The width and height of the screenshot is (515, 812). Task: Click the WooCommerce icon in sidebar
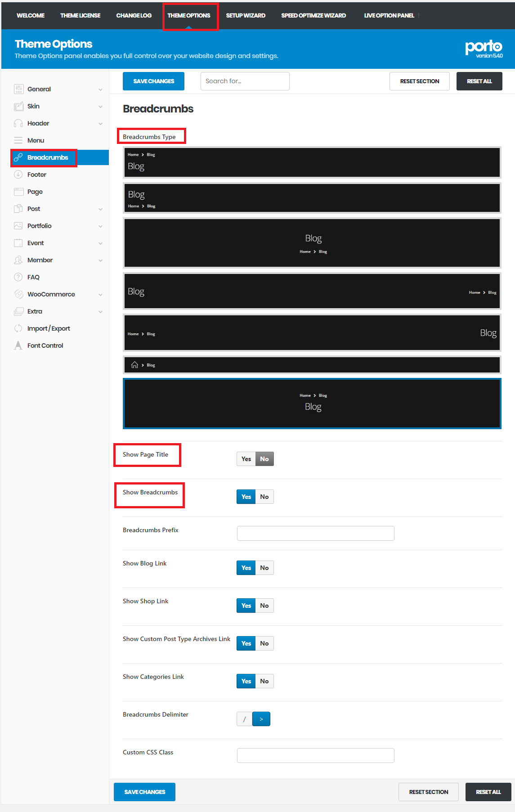[18, 294]
